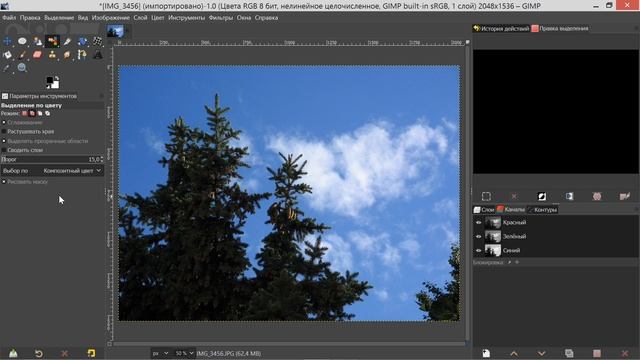Image resolution: width=640 pixels, height=360 pixels.
Task: Click Save Selection to Channel icon
Action: 569,196
